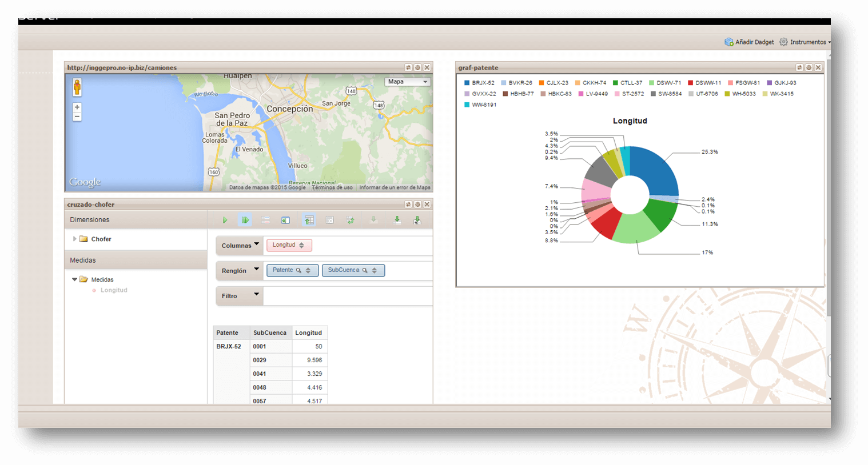This screenshot has width=868, height=465.
Task: Click the green run query play icon
Action: pyautogui.click(x=225, y=220)
